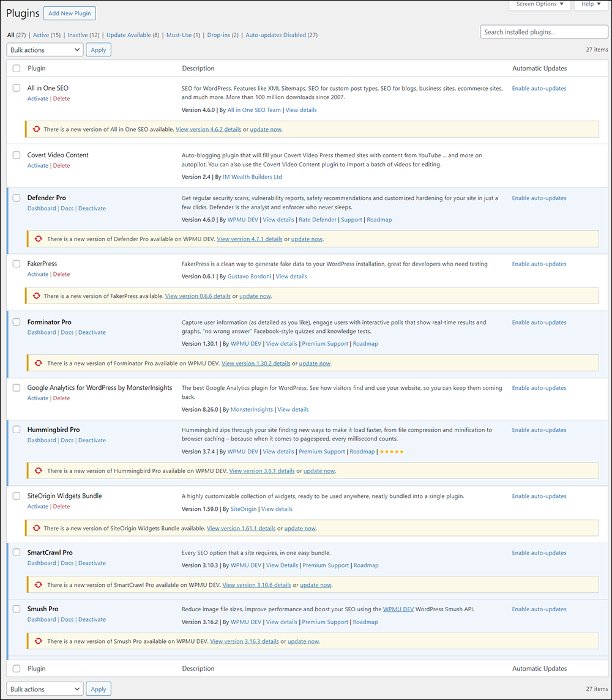Tick the select-all checkbox in the table header
Image resolution: width=612 pixels, height=700 pixels.
click(17, 69)
